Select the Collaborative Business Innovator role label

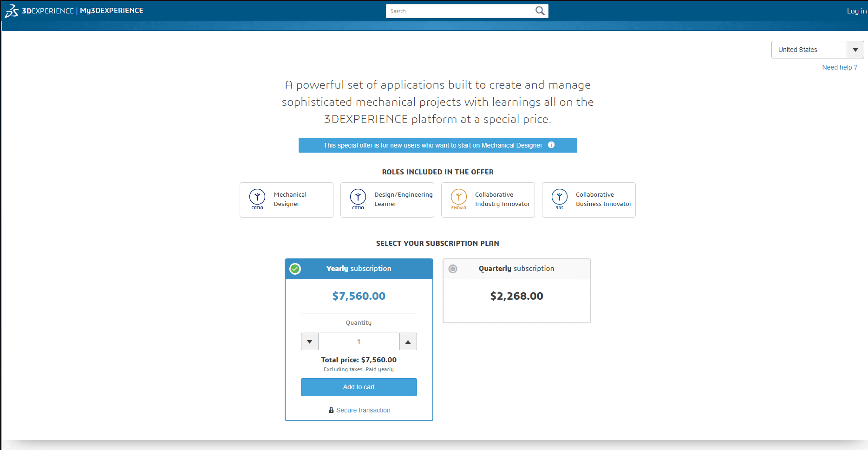tap(604, 199)
